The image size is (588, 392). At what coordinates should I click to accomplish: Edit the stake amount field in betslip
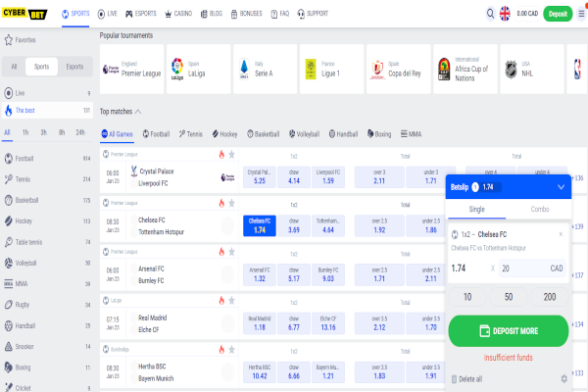click(x=532, y=269)
